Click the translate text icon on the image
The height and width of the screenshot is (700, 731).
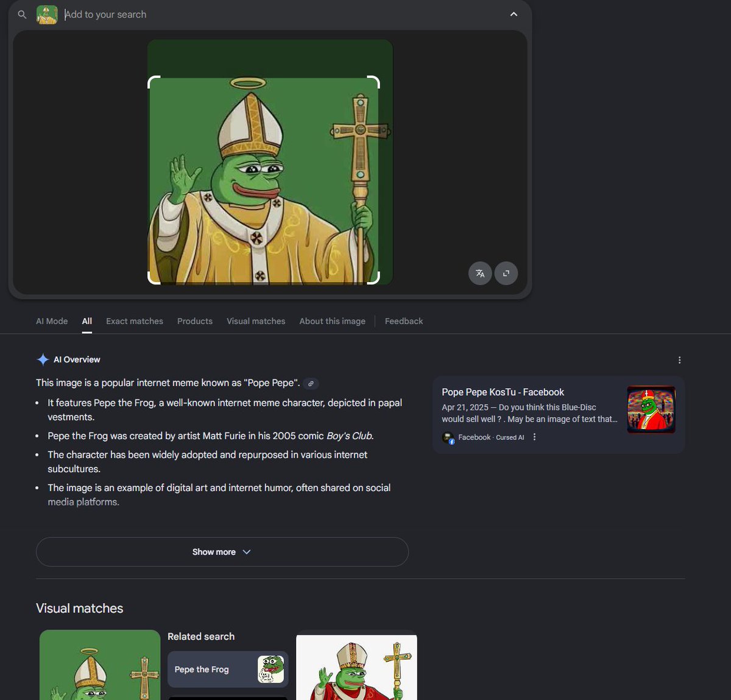click(x=480, y=273)
